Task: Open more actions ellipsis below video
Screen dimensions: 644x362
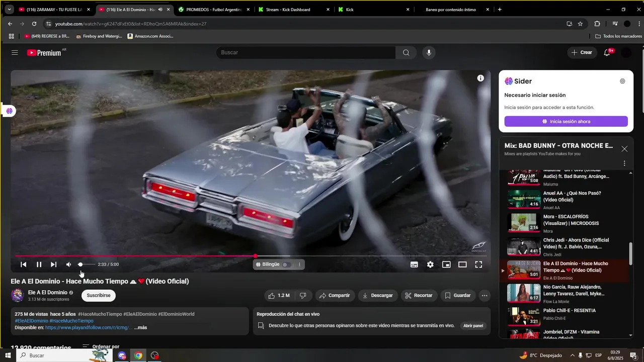Action: [485, 296]
